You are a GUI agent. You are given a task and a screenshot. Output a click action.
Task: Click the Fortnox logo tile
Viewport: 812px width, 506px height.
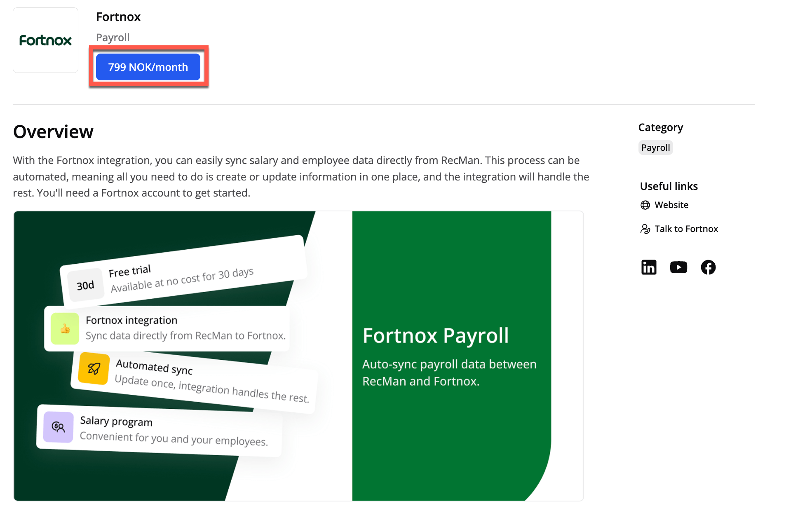tap(45, 40)
